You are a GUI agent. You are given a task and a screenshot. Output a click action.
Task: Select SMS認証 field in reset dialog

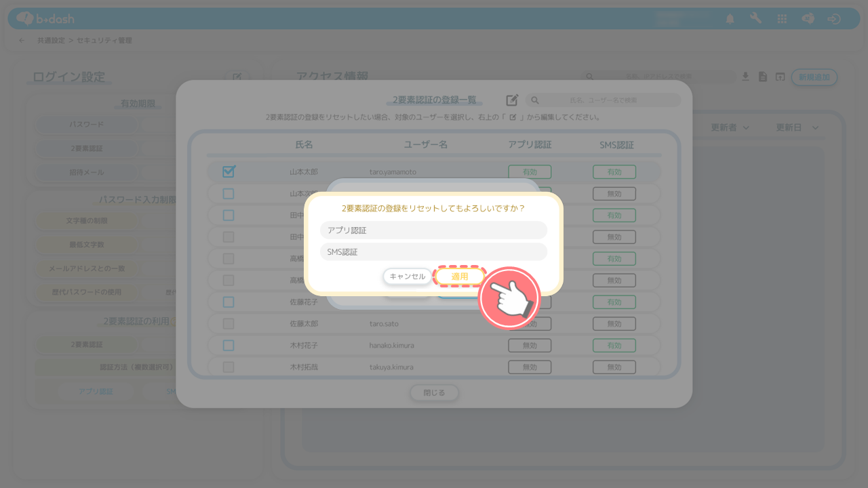[x=433, y=252]
